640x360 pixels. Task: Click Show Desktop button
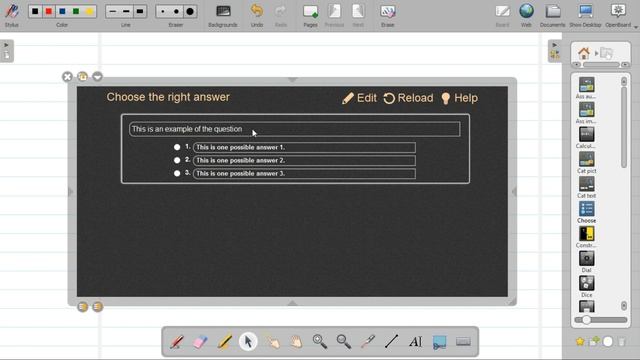click(x=585, y=15)
